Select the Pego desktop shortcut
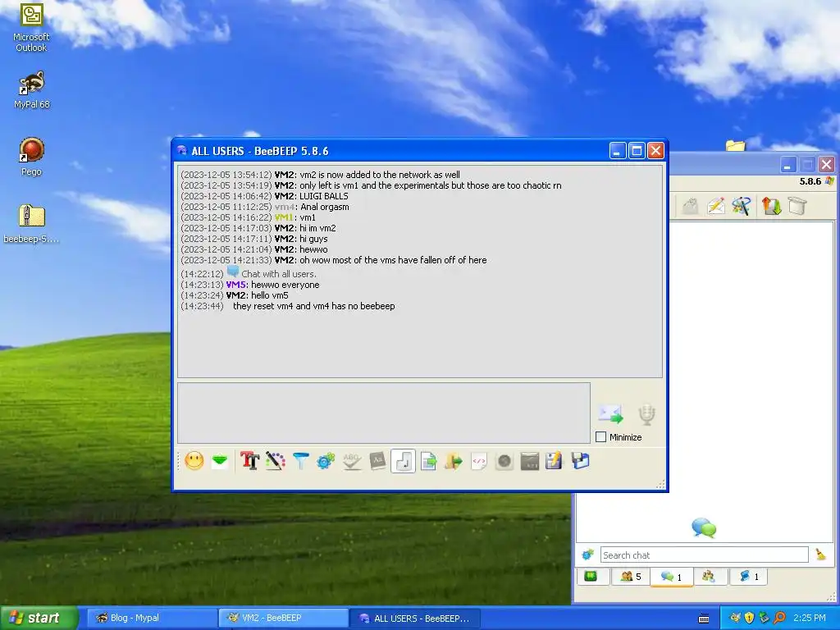 click(31, 157)
